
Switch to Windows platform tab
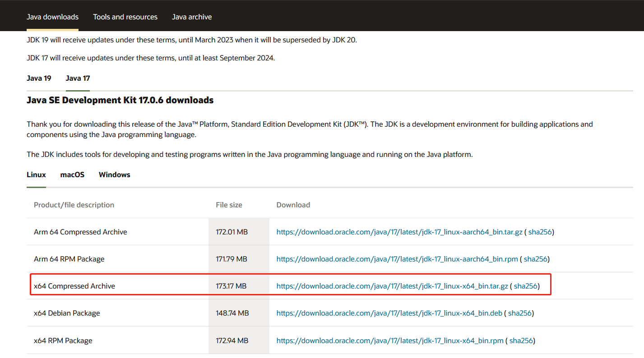(x=114, y=175)
